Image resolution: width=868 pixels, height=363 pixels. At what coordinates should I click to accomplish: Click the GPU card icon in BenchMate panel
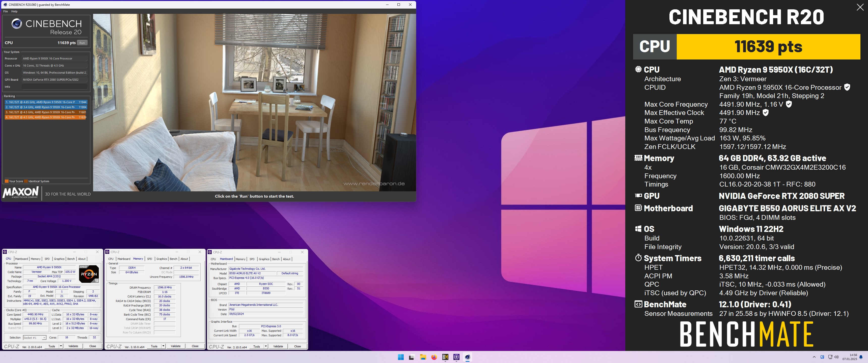coord(638,195)
